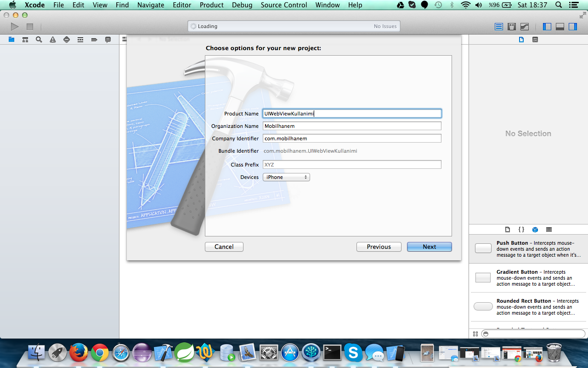Open the Spotlight search icon
This screenshot has height=368, width=588.
pos(559,5)
